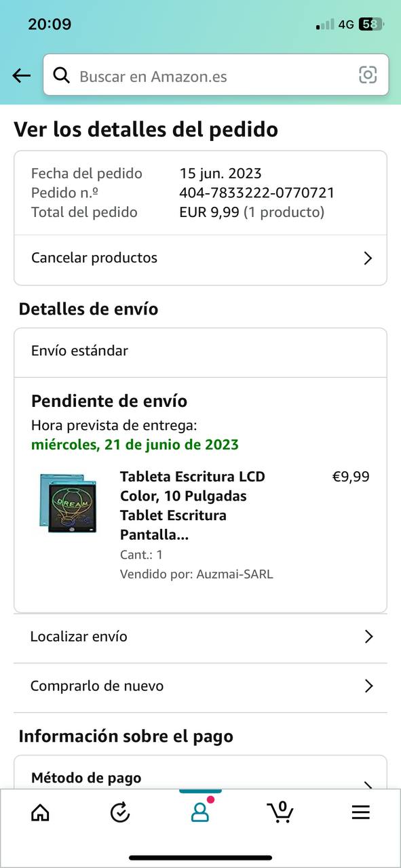Screen dimensions: 401x868
Task: Tap the magnifying glass search icon
Action: tap(62, 75)
